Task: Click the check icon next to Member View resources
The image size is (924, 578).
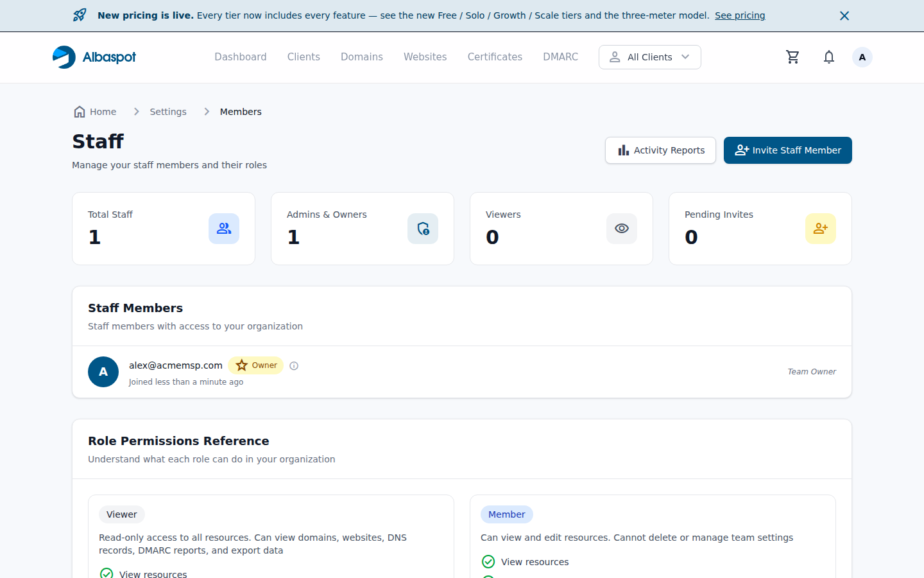Action: pos(488,562)
